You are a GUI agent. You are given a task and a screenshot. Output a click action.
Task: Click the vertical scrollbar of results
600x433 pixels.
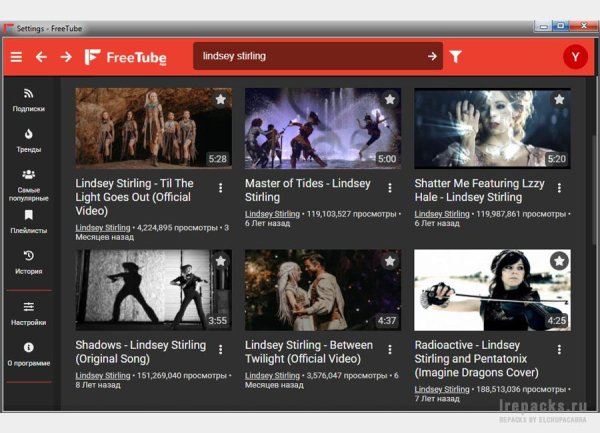[595, 189]
